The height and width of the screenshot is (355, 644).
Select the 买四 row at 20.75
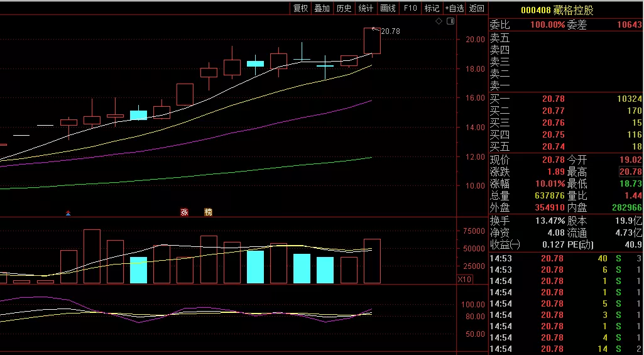(566, 134)
